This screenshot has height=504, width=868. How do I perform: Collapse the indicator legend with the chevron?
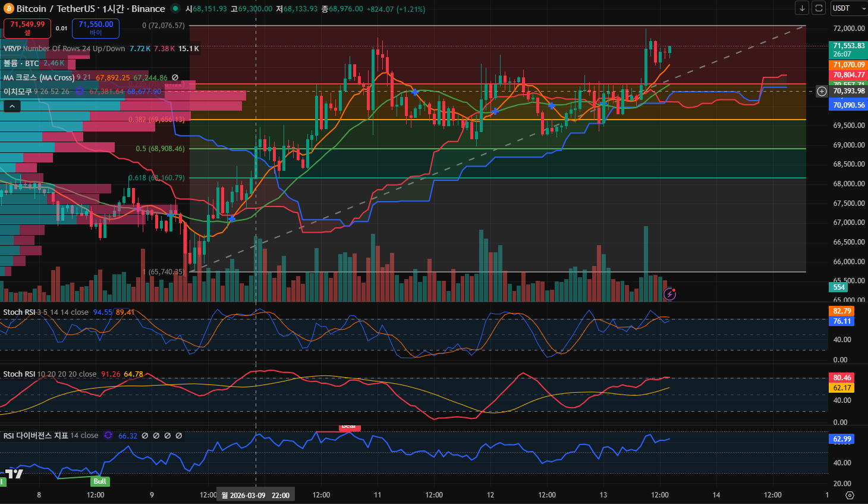point(12,106)
